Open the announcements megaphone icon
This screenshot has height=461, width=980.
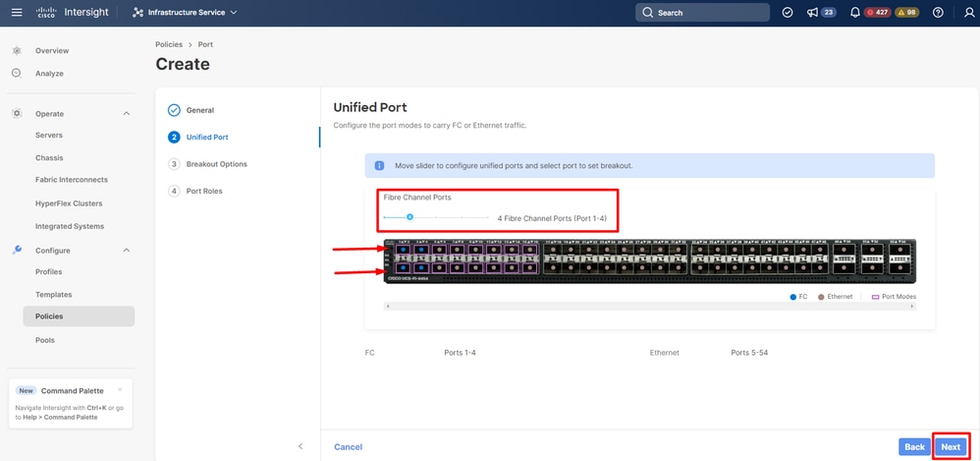812,13
